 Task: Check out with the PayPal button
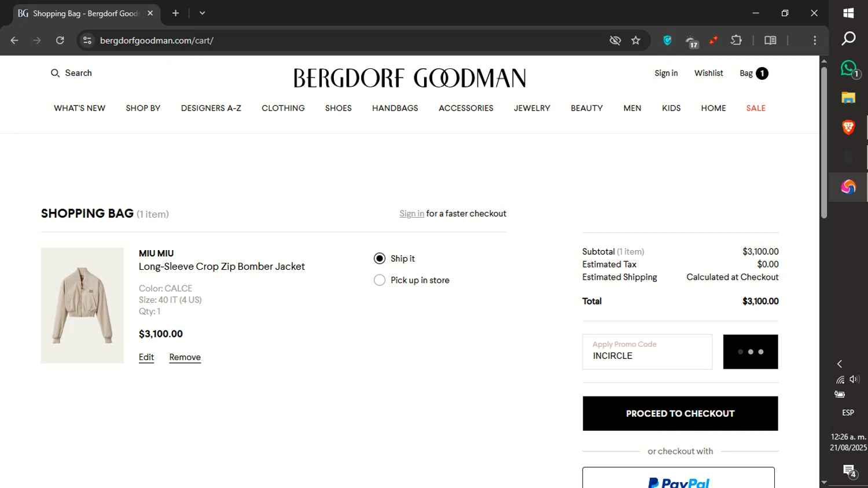pyautogui.click(x=678, y=478)
